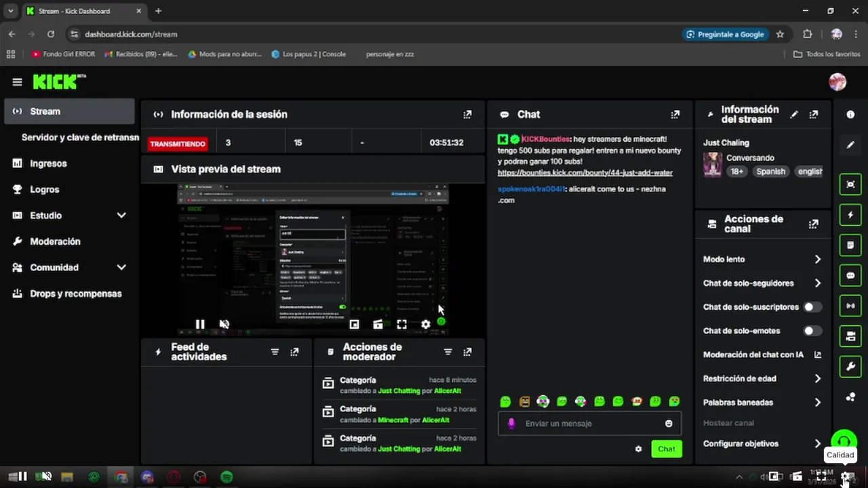Open the Chat de solo-seguidores options
The image size is (868, 488).
tap(762, 283)
